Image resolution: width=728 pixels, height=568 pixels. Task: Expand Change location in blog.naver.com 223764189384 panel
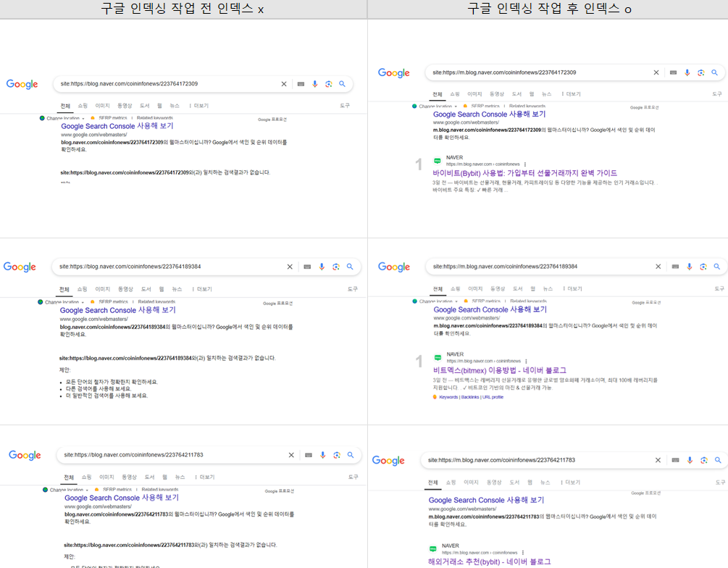click(x=61, y=302)
